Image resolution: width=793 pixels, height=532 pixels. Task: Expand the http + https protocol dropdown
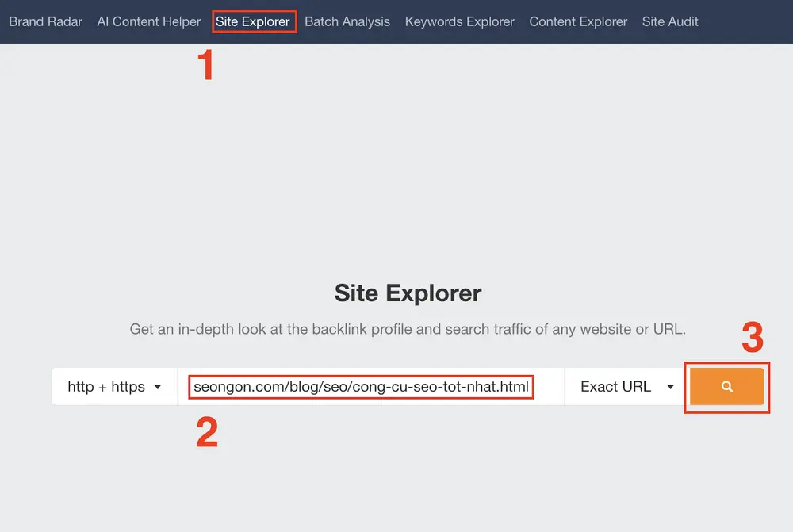click(114, 386)
